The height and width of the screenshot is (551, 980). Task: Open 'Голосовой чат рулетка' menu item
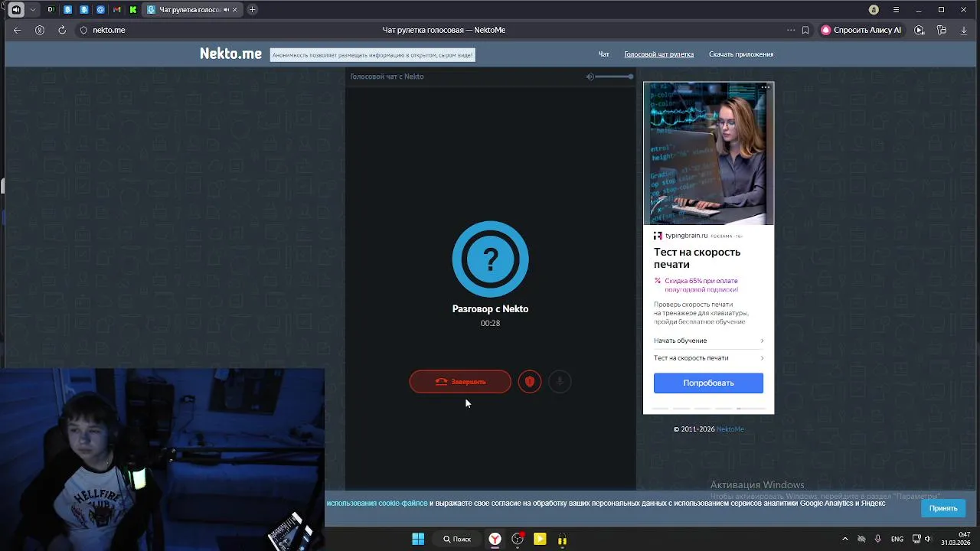tap(658, 54)
